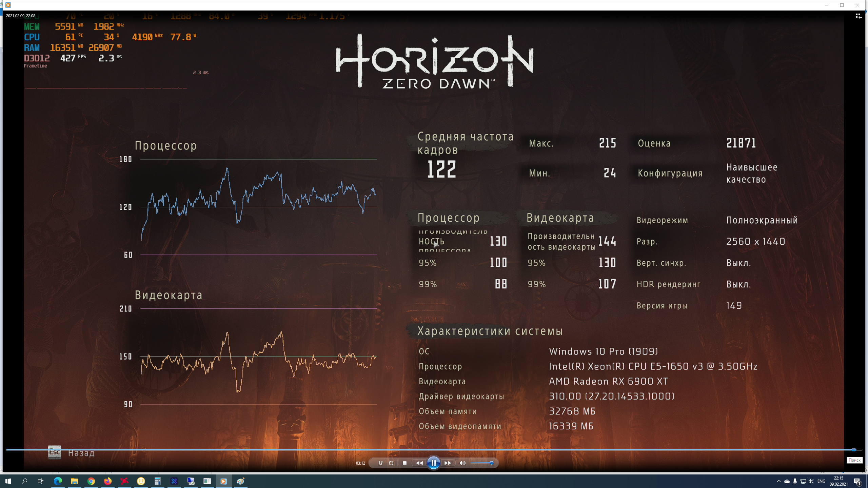The image size is (868, 488).
Task: Toggle repeat mode in player
Action: [391, 463]
